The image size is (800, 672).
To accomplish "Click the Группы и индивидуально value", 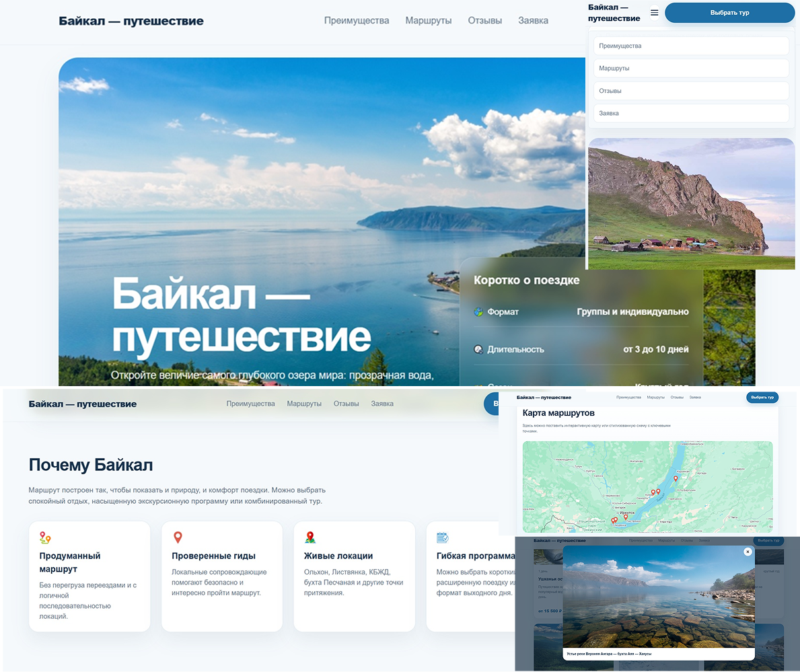I will [632, 311].
